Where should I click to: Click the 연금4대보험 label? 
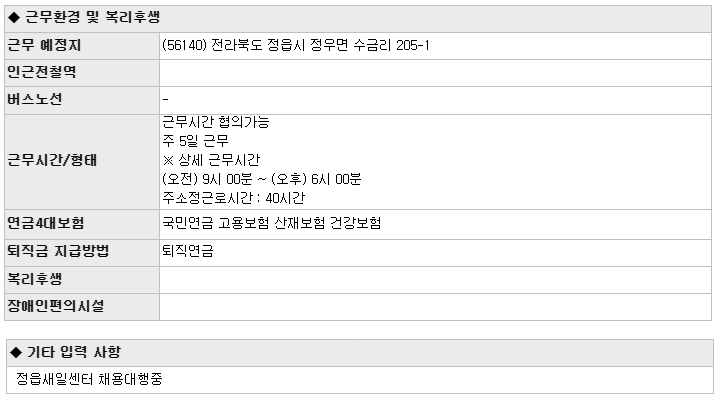pos(45,223)
